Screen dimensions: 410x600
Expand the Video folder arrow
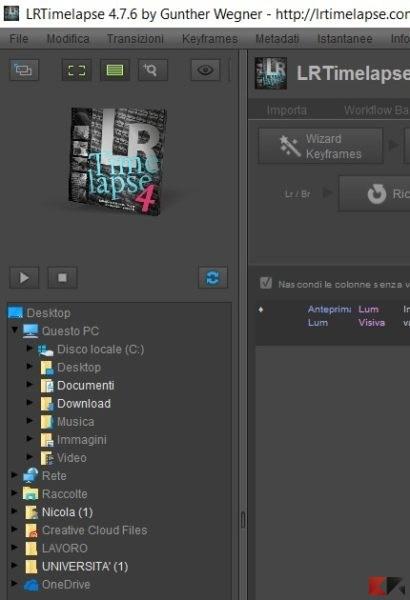tap(29, 456)
